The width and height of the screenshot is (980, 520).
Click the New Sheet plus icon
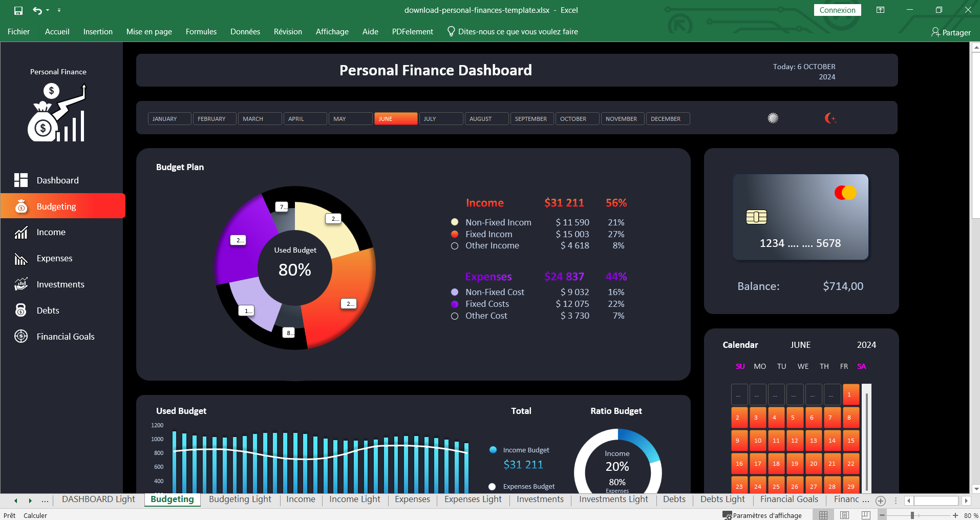point(881,501)
